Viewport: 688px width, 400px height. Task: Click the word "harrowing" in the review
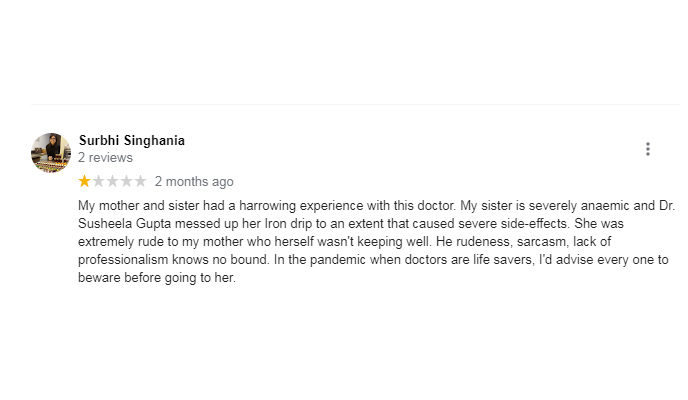pos(267,206)
